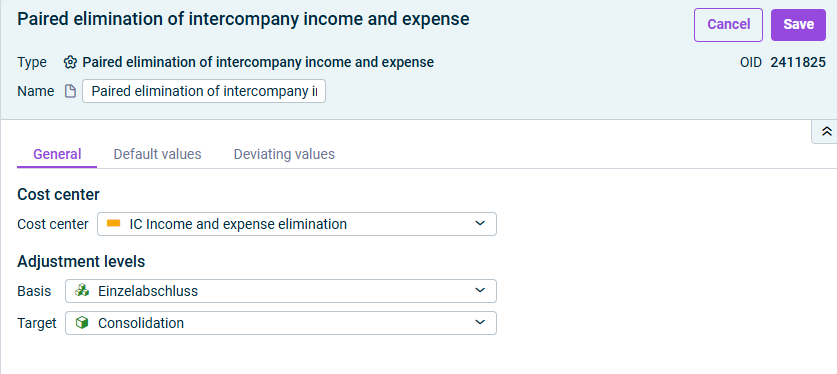Click the Cancel button
Screen dimensions: 837x374
728,25
